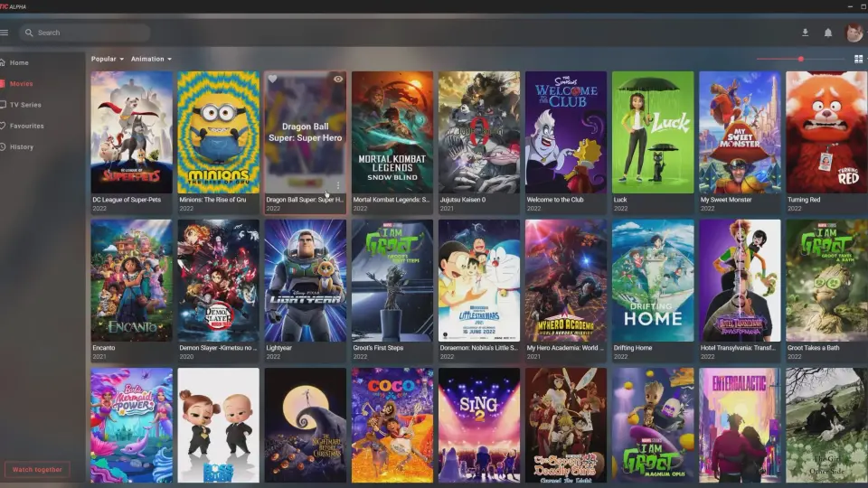Viewport: 868px width, 488px height.
Task: Open the Lightyear movie title link
Action: tap(279, 348)
